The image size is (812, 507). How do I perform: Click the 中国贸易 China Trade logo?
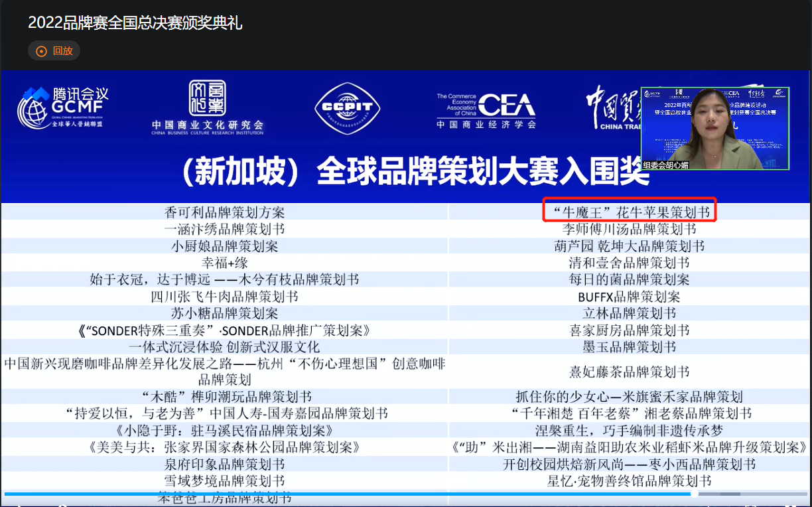pos(612,108)
